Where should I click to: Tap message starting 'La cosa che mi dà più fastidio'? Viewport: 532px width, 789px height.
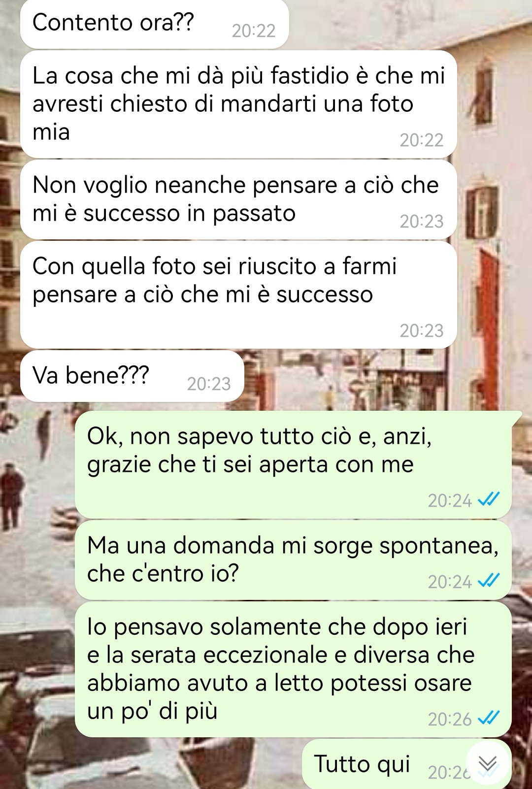coord(238,104)
